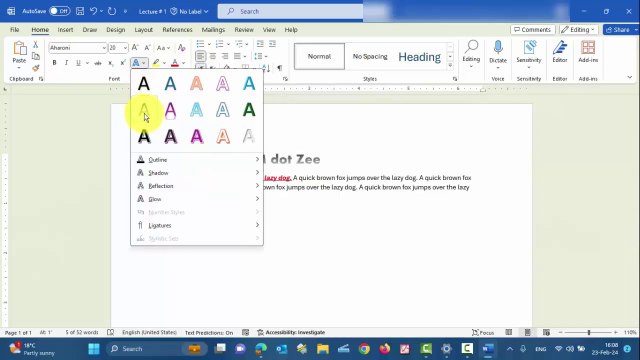This screenshot has height=360, width=640.
Task: Open the font name Aharoni dropdown
Action: click(104, 48)
